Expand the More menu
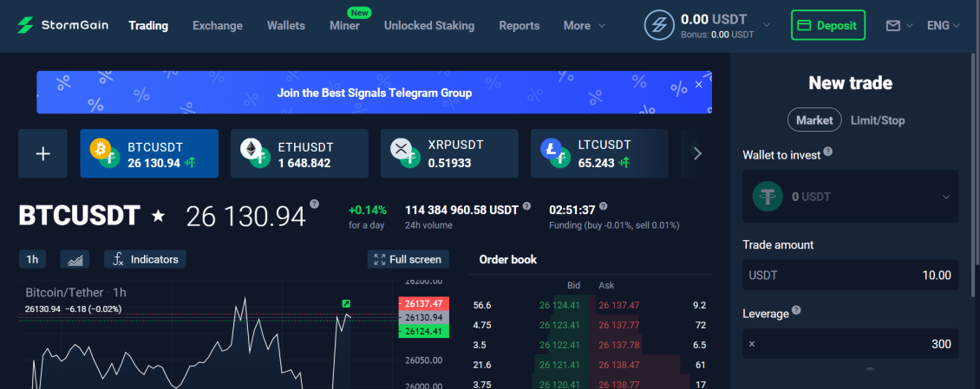 tap(585, 26)
